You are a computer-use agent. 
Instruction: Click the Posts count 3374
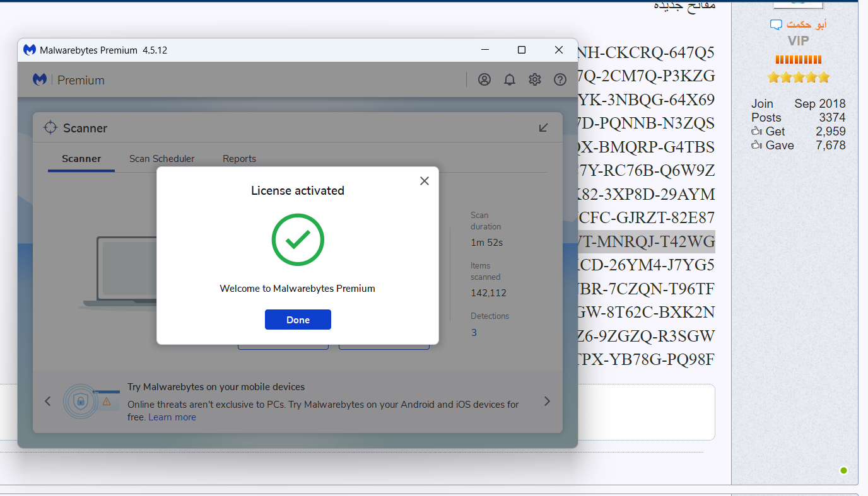click(832, 117)
